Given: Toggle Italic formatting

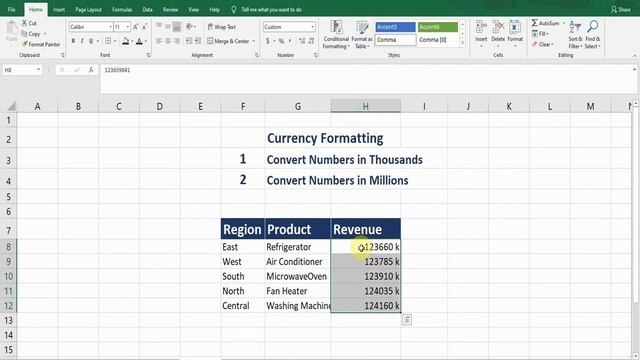Looking at the screenshot, I should pos(82,41).
